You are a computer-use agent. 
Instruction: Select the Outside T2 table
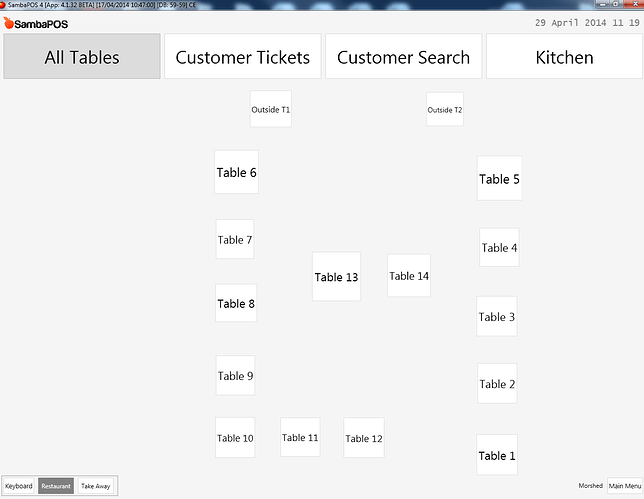tap(445, 109)
